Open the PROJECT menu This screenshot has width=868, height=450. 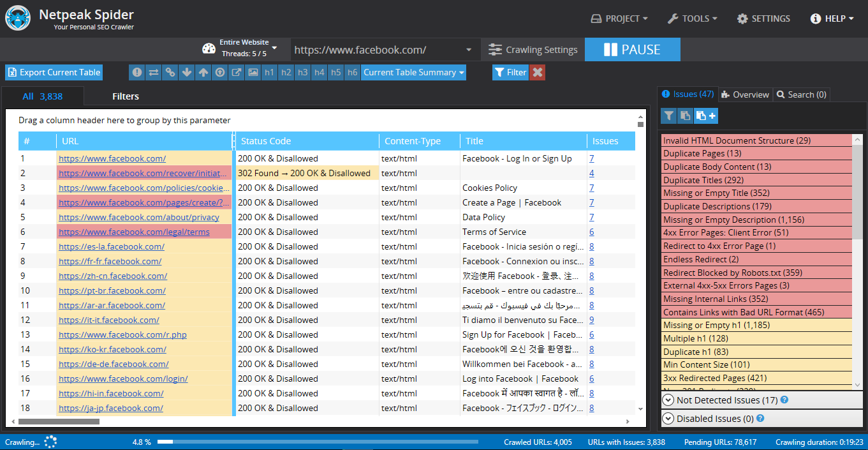pos(619,19)
